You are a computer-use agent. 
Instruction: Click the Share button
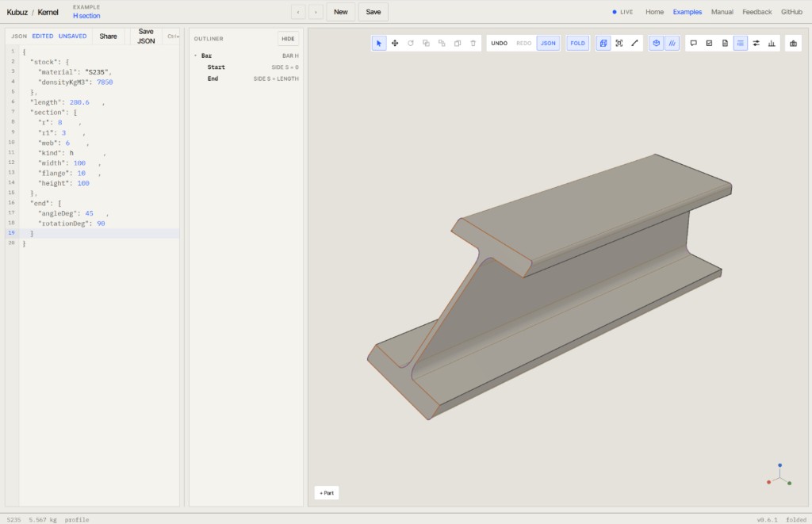pos(108,36)
